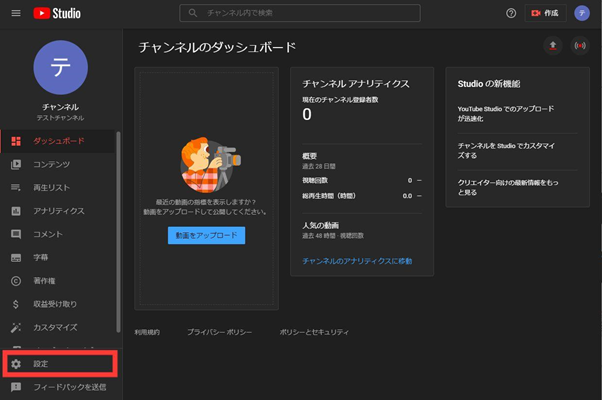Click the チャンネルのダッシュボード page title

[217, 47]
